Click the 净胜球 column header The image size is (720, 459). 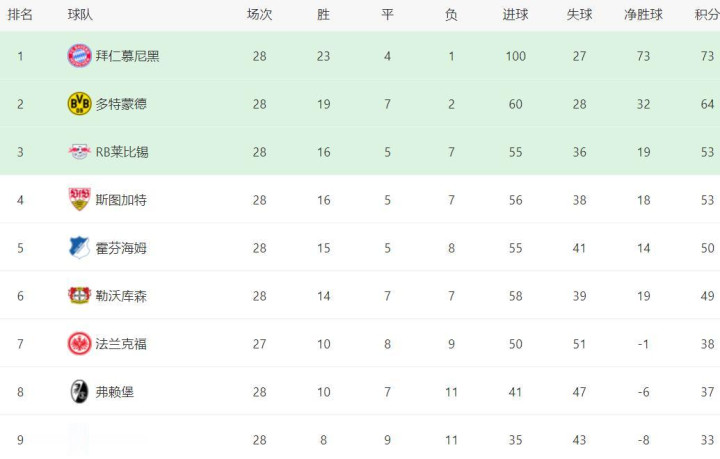tap(643, 15)
